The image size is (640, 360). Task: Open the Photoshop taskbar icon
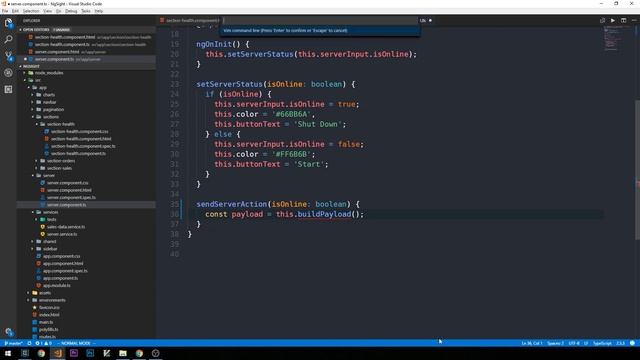tap(90, 353)
